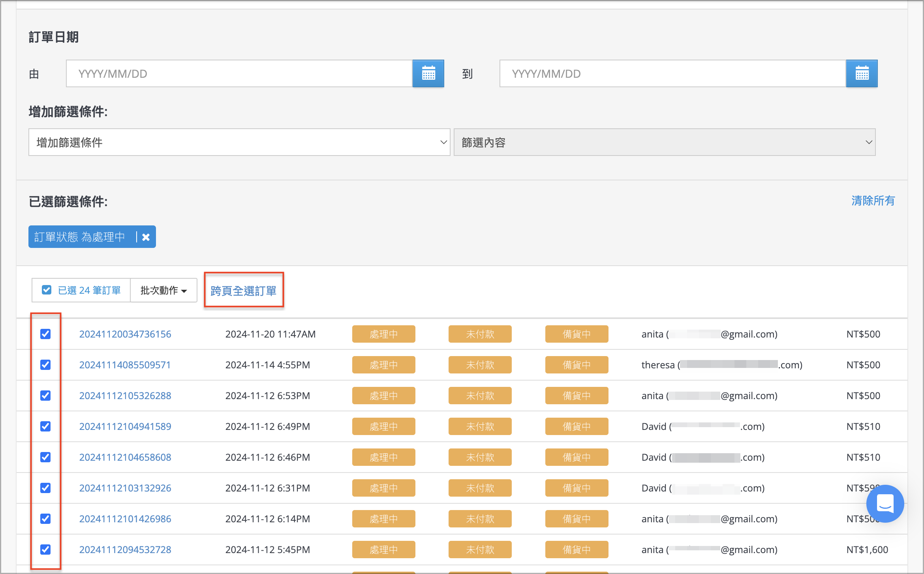Open calendar picker for start date

click(428, 73)
